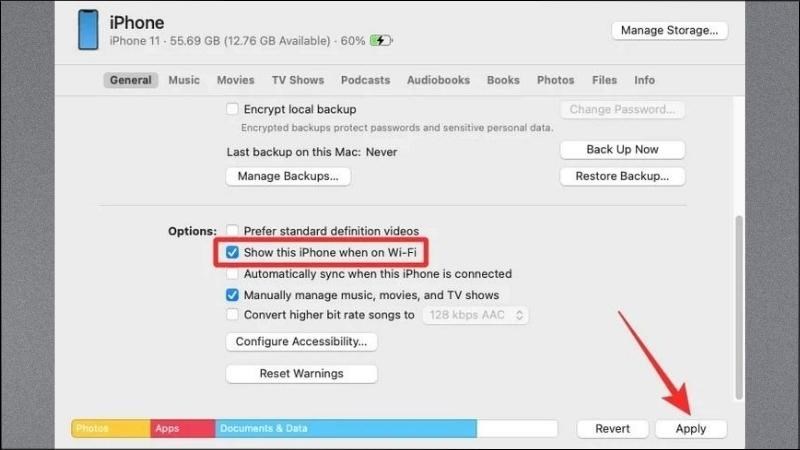The height and width of the screenshot is (450, 800).
Task: Click Back Up Now button
Action: click(622, 149)
